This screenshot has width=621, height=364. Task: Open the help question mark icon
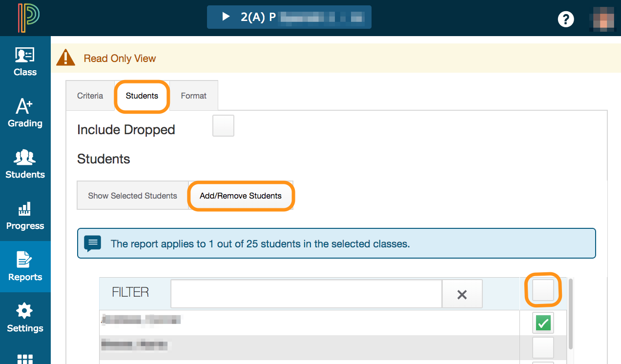pos(566,19)
